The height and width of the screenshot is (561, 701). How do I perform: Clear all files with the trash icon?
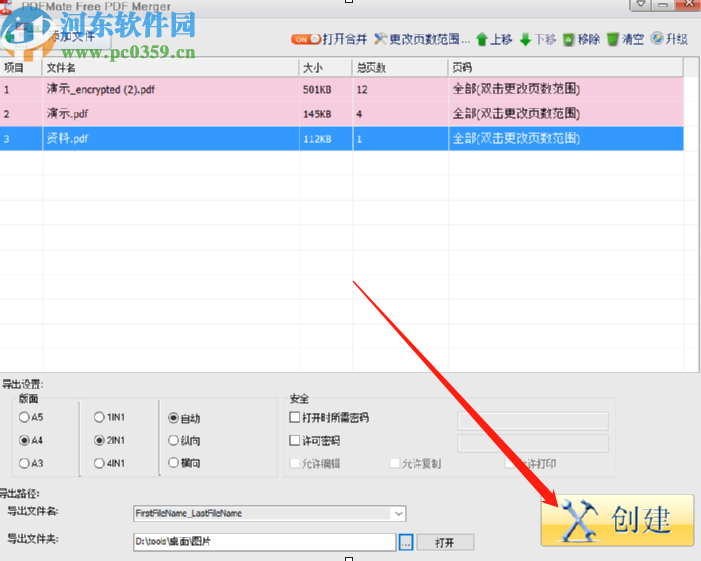tap(625, 39)
